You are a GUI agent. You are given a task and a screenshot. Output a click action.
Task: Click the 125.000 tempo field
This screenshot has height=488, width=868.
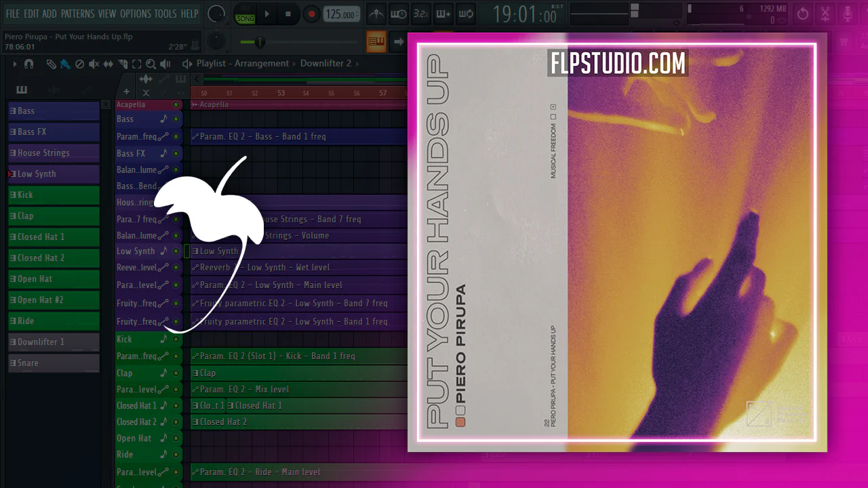(341, 14)
